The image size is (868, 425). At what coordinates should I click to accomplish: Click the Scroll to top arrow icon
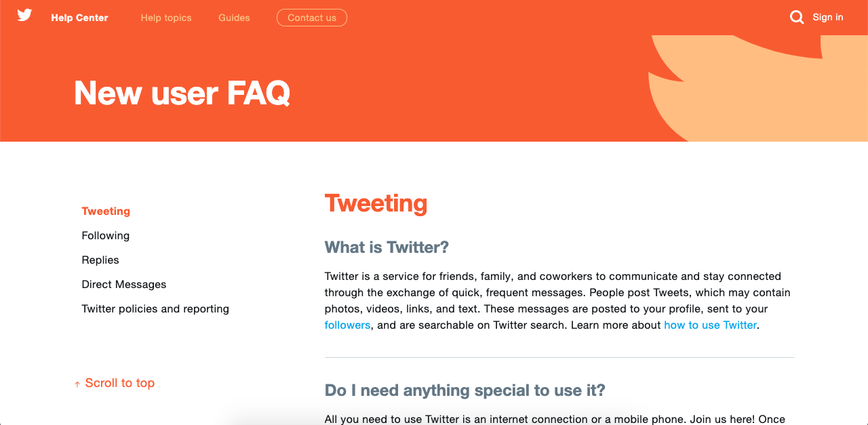[77, 384]
